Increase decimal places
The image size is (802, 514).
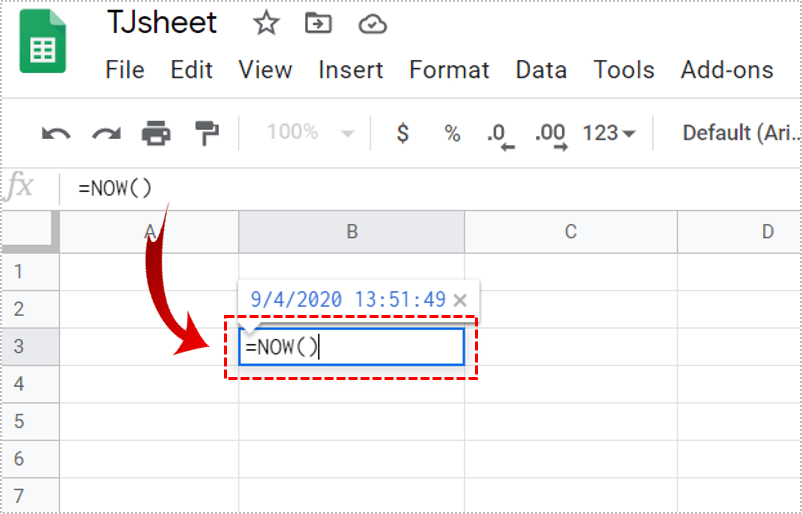(x=550, y=134)
